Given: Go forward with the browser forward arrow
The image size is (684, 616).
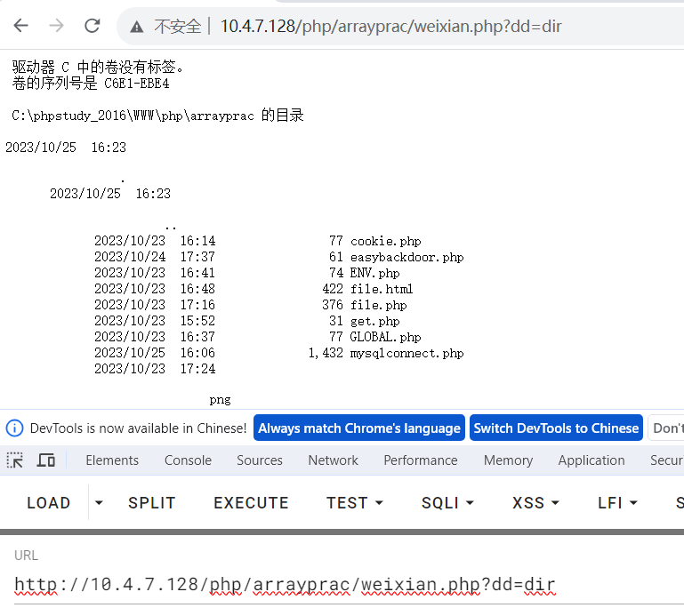Looking at the screenshot, I should click(x=56, y=26).
